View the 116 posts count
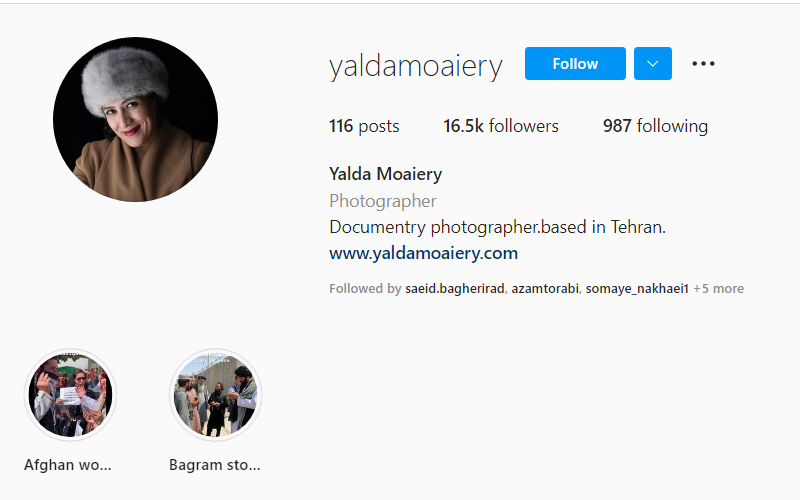Screen dimensions: 800x500 [x=364, y=126]
